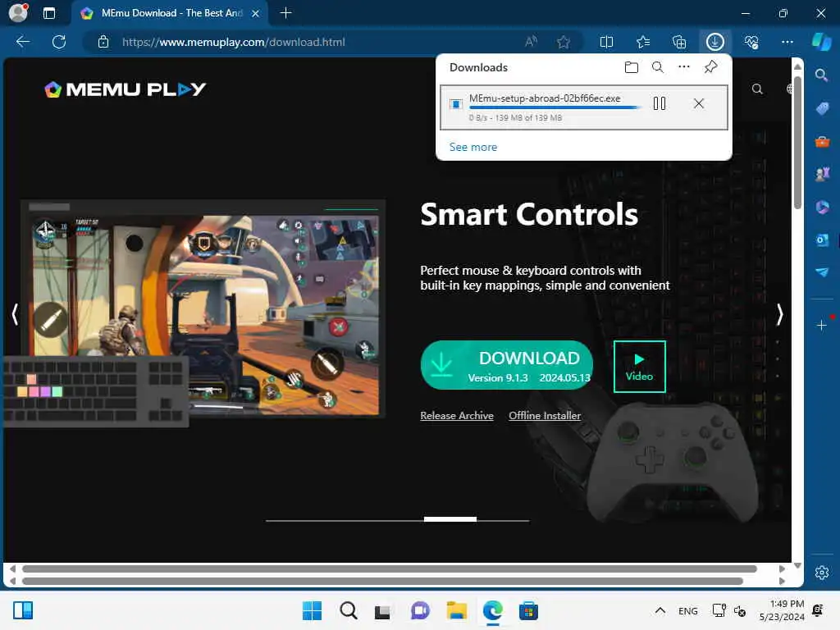Open the Windows Start menu

312,610
